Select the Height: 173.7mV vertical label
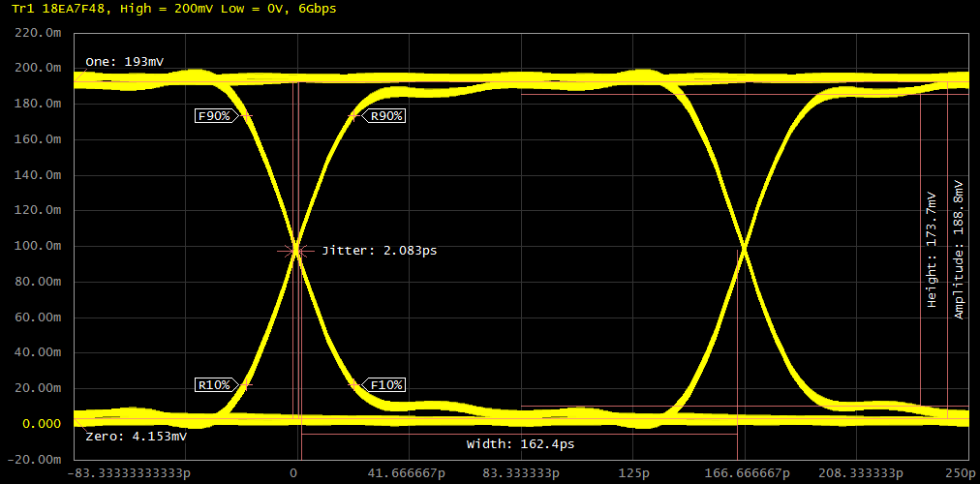Viewport: 980px width, 484px height. tap(932, 249)
